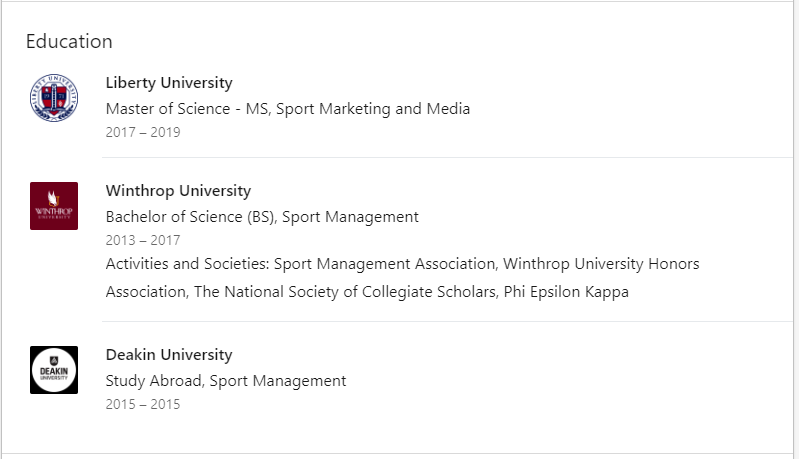The image size is (799, 459).
Task: Select Master of Science Sport Marketing degree text
Action: tap(287, 109)
